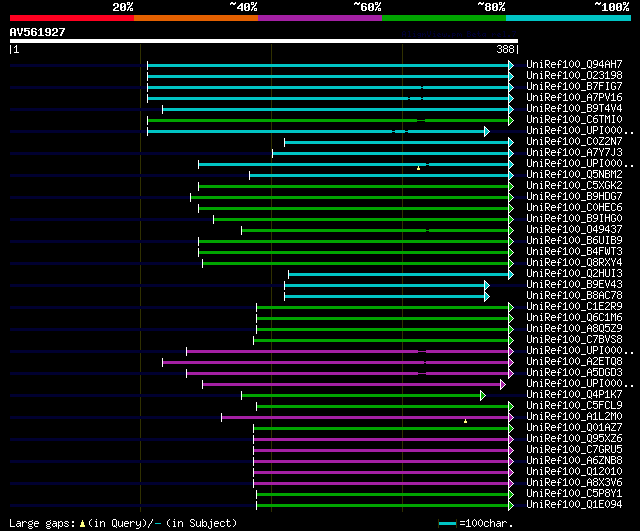This screenshot has width=640, height=531.
Task: Click the purple alignment bar for A2ETQ8
Action: (336, 362)
